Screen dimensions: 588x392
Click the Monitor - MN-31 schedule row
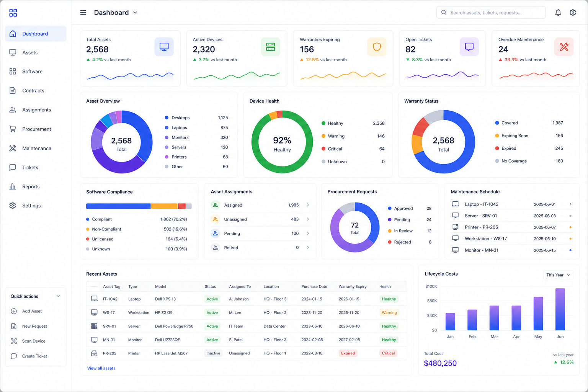tap(512, 250)
